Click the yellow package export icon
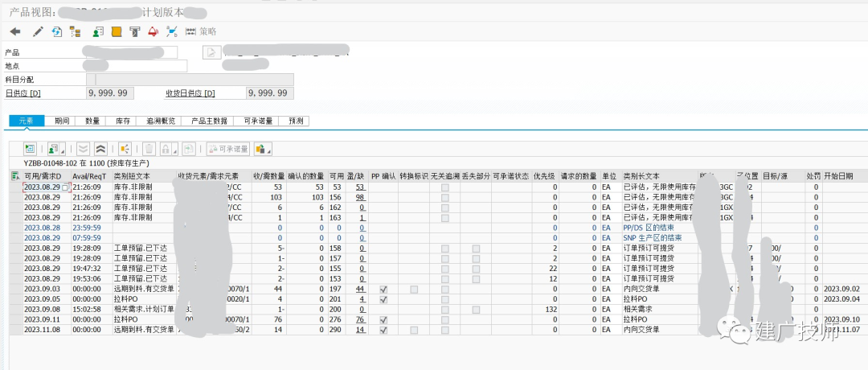 click(x=260, y=149)
